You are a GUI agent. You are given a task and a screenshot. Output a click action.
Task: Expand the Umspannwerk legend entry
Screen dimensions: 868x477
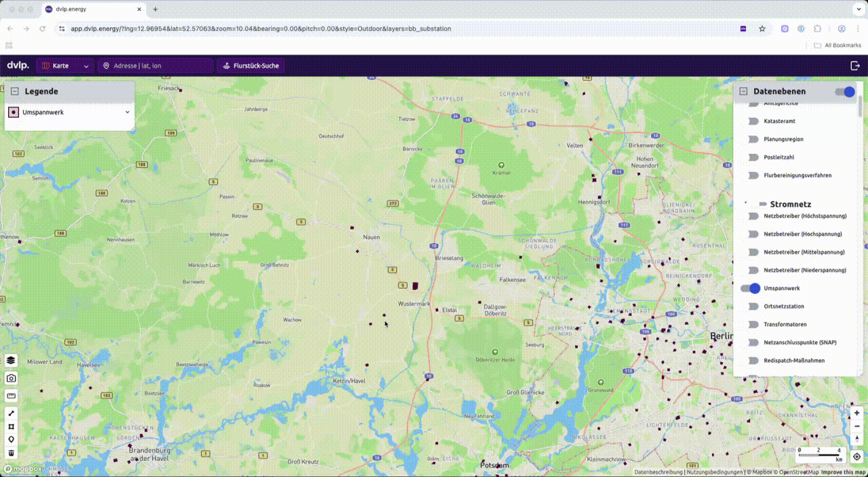point(127,112)
